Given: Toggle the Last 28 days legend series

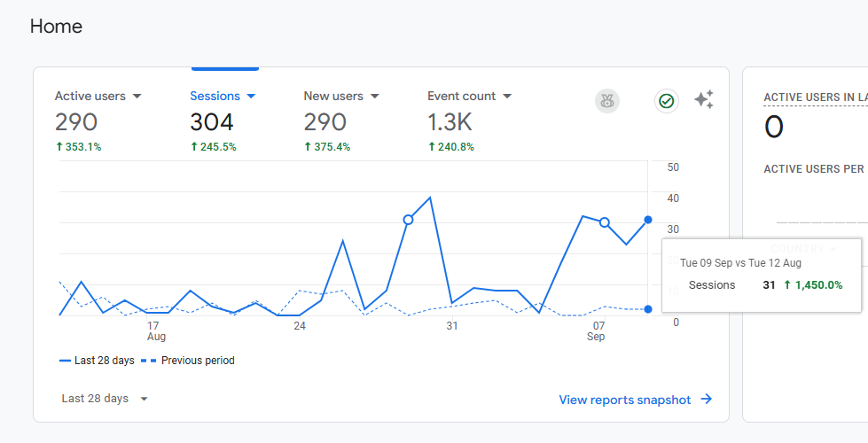Looking at the screenshot, I should tap(98, 361).
